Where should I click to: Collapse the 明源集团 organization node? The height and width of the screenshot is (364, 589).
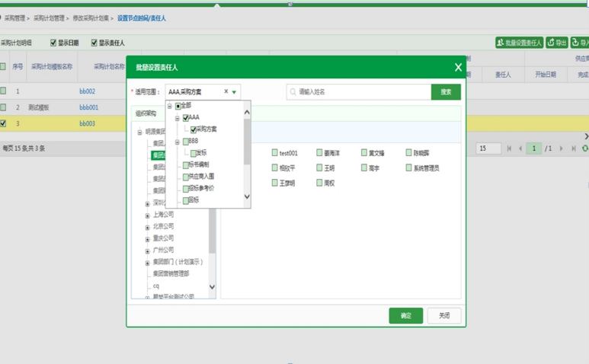139,132
